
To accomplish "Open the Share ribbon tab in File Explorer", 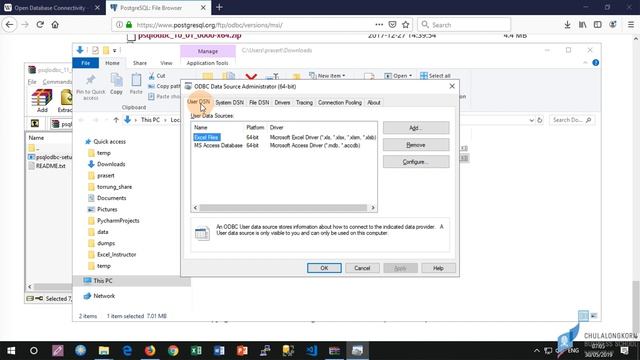I will pos(140,63).
